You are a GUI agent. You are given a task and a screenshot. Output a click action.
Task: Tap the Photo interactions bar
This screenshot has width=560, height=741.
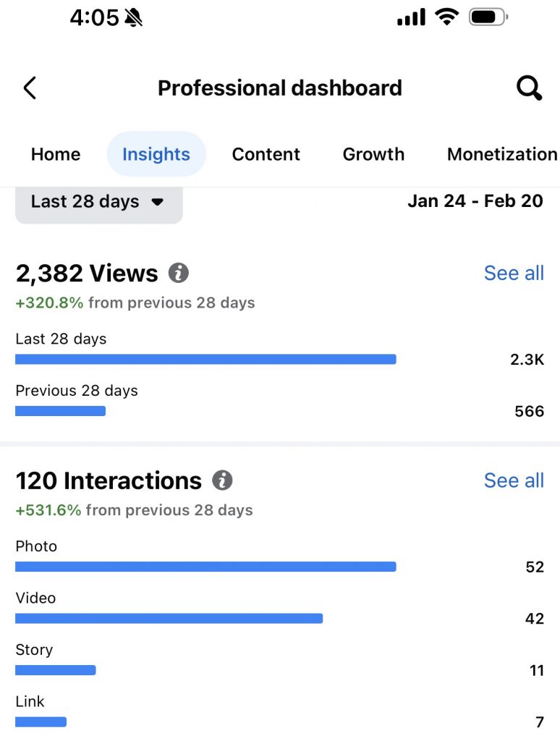[x=205, y=567]
